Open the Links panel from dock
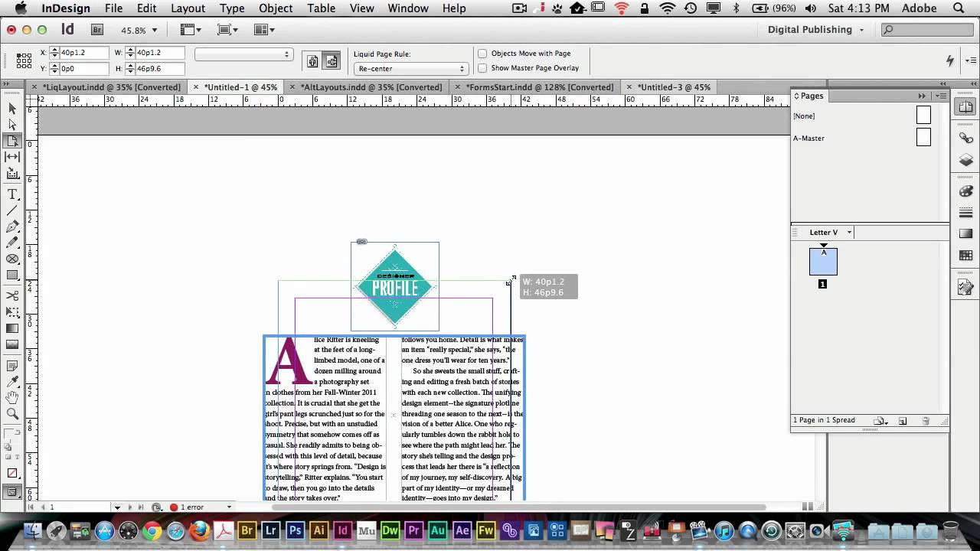980x551 pixels. 965,138
